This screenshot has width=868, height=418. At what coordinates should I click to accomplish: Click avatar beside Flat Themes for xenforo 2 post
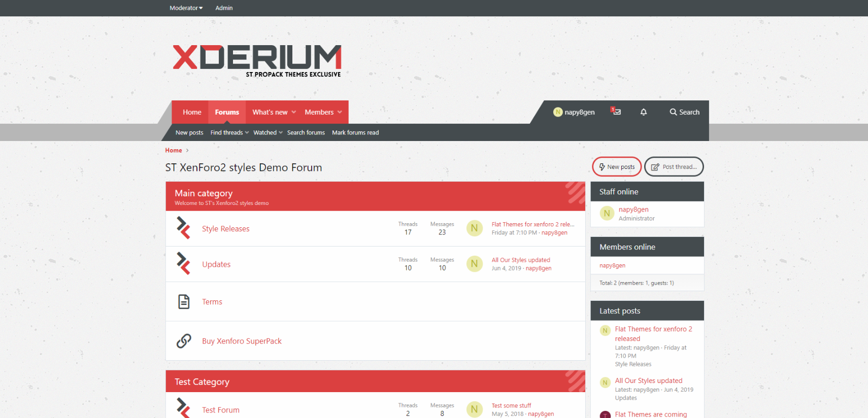tap(605, 331)
